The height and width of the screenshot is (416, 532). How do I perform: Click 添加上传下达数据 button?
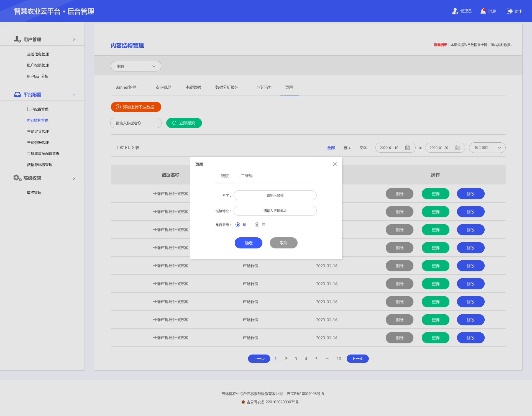[x=136, y=107]
